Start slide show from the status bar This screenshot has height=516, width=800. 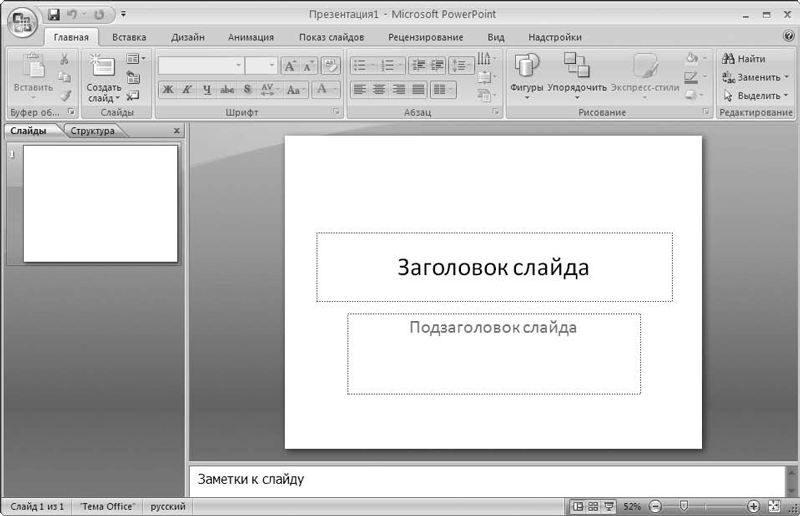(x=608, y=507)
